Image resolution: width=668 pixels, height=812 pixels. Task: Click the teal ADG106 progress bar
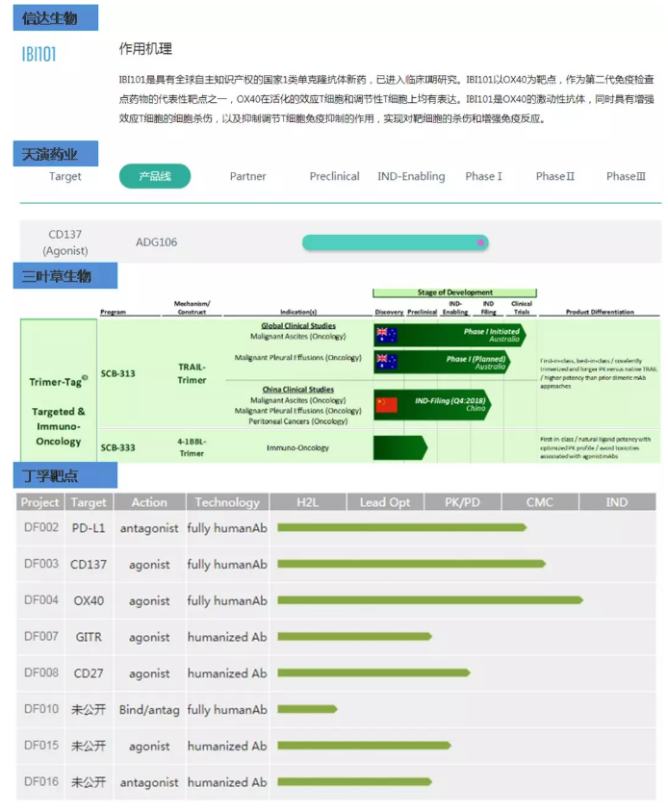(x=395, y=242)
